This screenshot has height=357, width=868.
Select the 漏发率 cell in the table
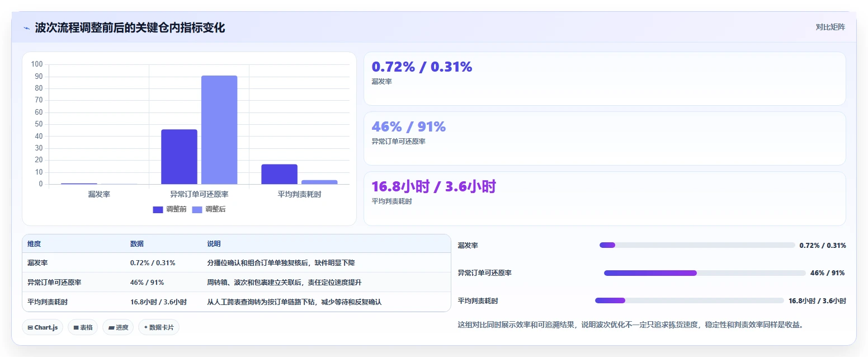click(x=37, y=263)
